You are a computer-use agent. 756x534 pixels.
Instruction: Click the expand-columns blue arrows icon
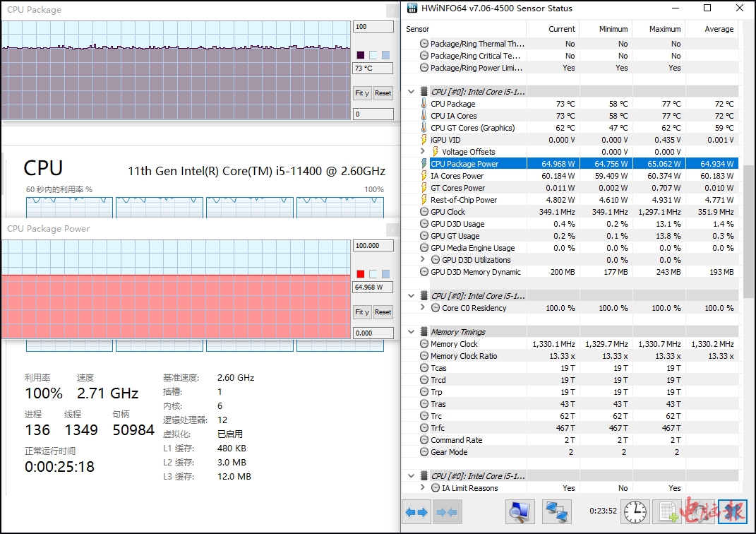[x=416, y=511]
